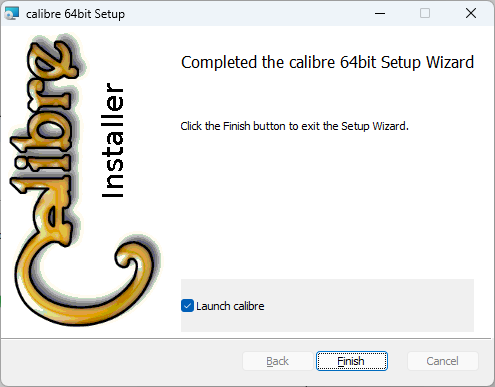Image resolution: width=495 pixels, height=387 pixels.
Task: Click the blue checkmark next to Launch calibre
Action: pos(187,306)
